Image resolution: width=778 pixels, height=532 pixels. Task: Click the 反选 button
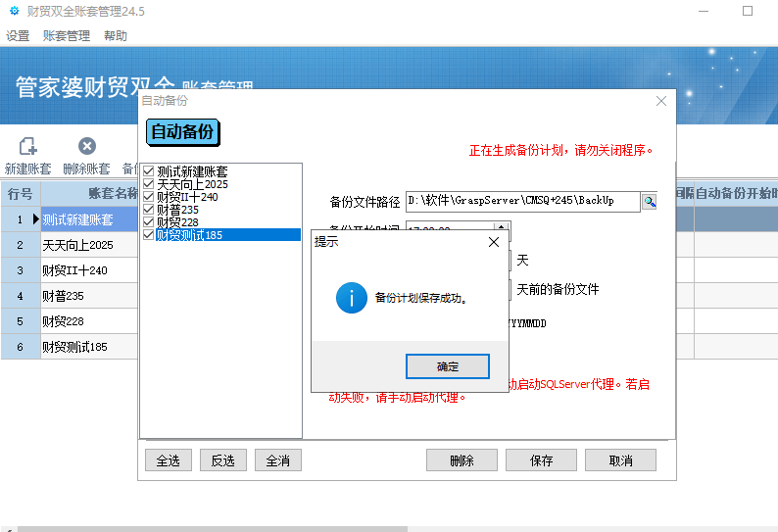pos(223,460)
